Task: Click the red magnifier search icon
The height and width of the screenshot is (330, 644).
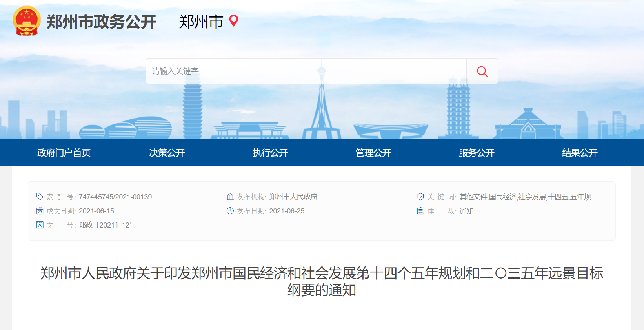Action: [x=482, y=71]
